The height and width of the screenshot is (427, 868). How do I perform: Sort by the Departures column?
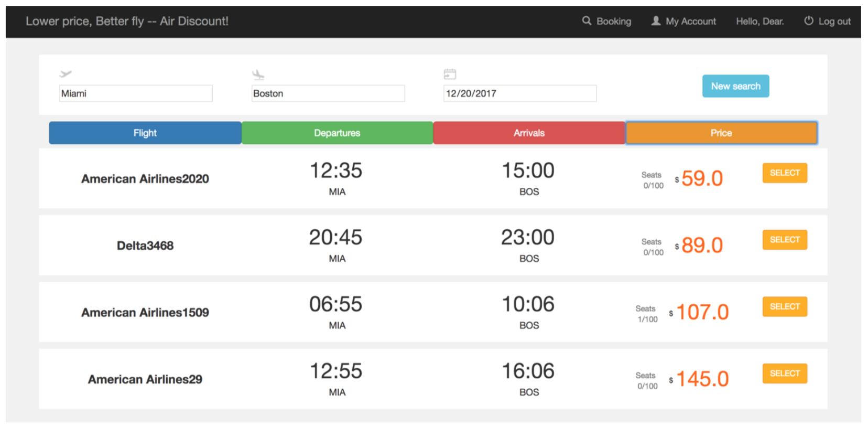[x=337, y=133]
